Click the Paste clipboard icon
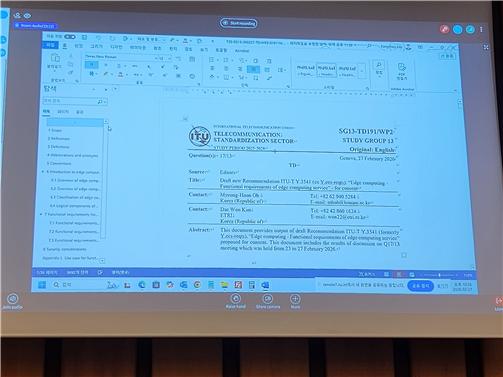 [55, 58]
